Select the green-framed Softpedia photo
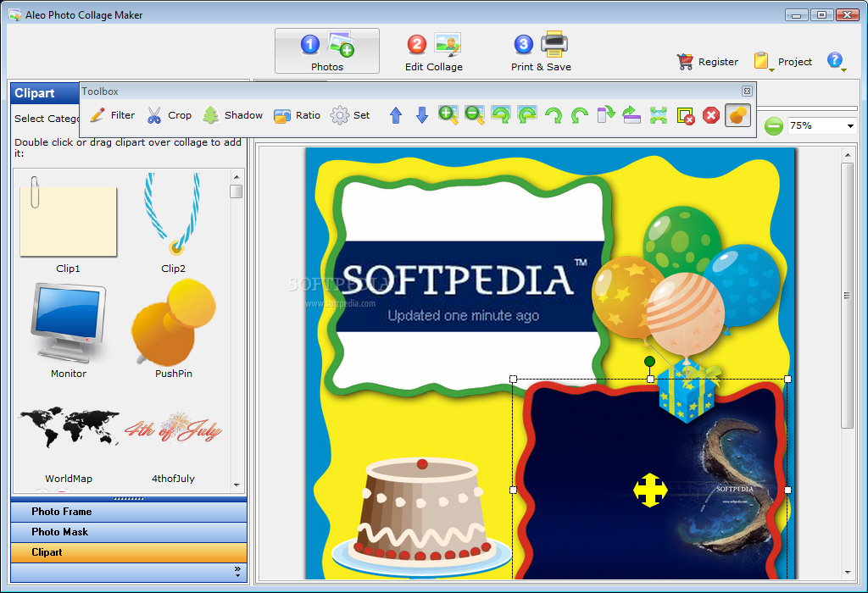The image size is (868, 593). 468,286
